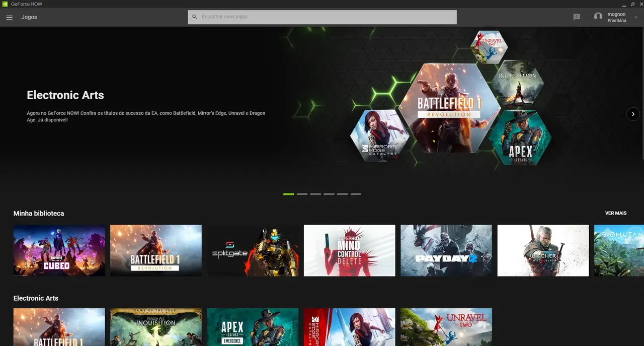Click the Minha biblioteca section heading
The height and width of the screenshot is (346, 644).
click(x=39, y=214)
